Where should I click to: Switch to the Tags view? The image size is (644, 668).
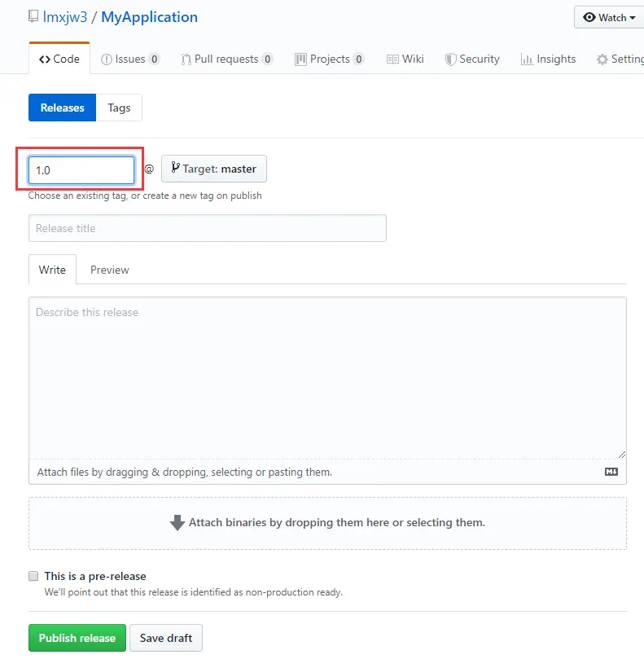tap(119, 108)
